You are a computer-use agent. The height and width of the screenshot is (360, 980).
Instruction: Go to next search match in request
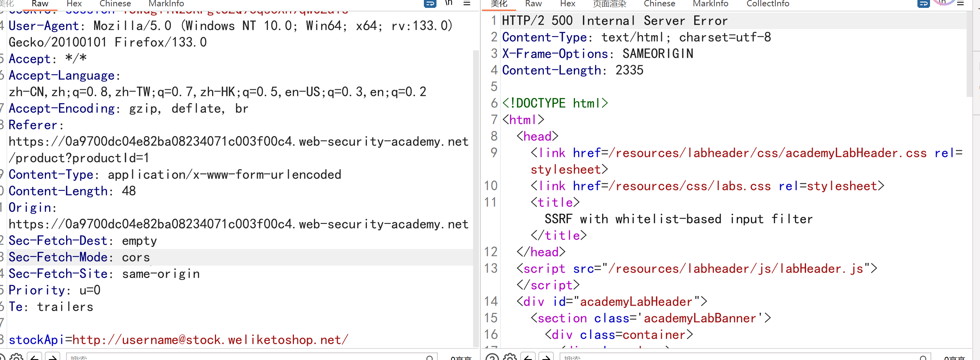(x=53, y=357)
